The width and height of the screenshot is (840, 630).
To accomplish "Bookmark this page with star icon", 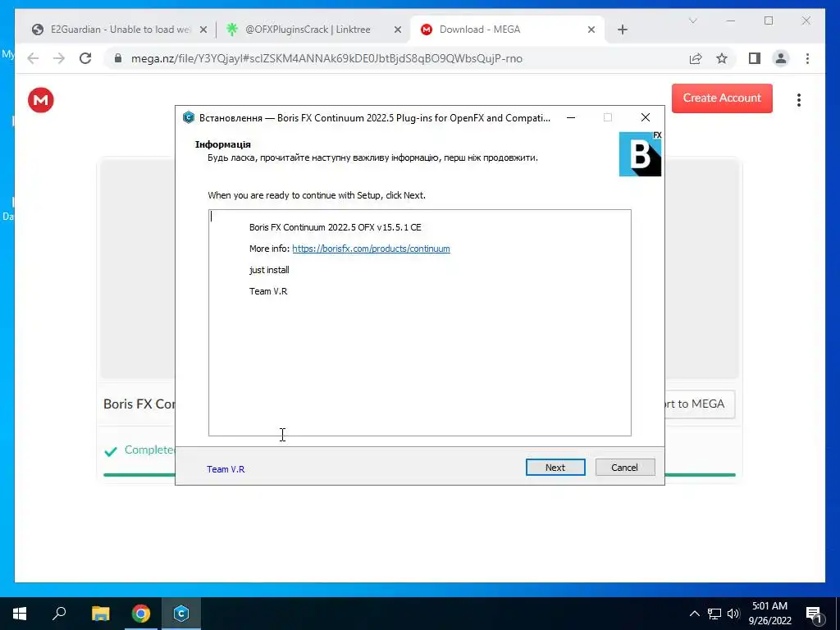I will pos(722,58).
